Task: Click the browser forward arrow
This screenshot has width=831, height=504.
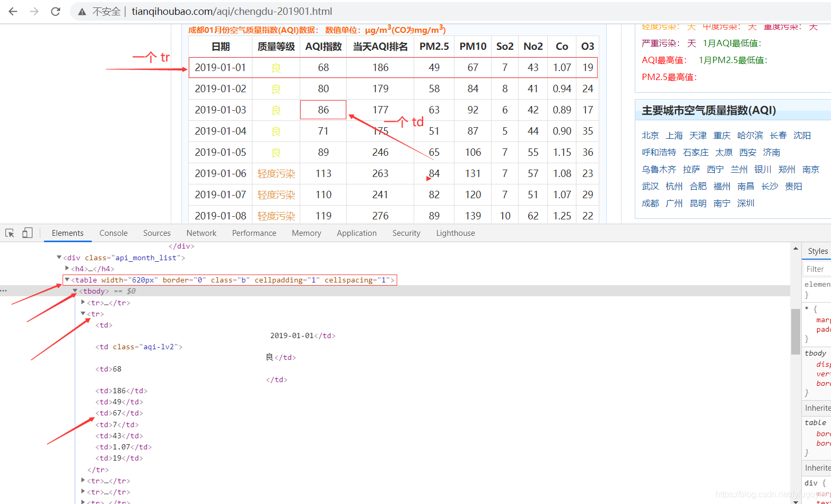Action: coord(34,11)
